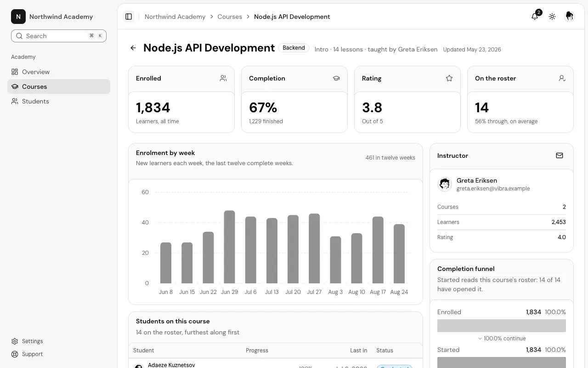Click the Northwind Academy sidebar title

[x=61, y=17]
